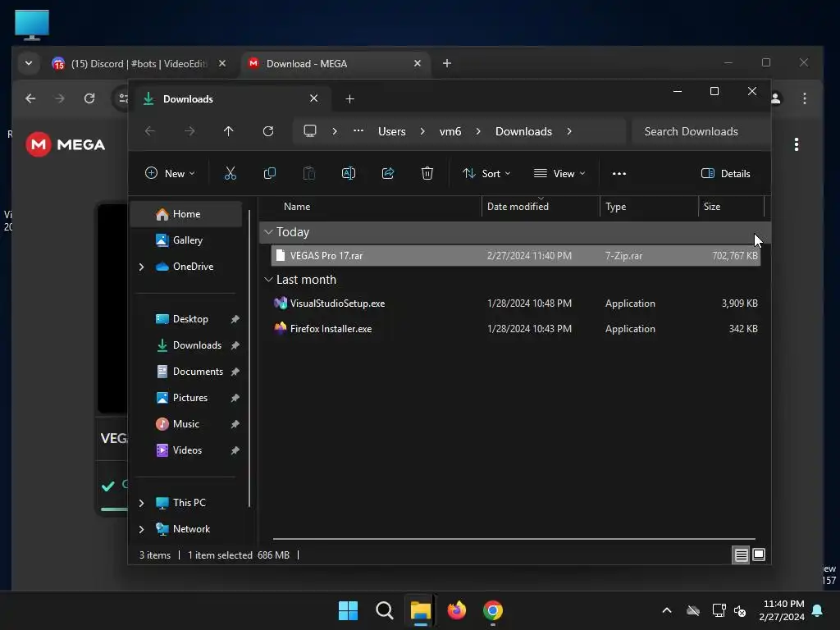The image size is (840, 630).
Task: Open Gallery in navigation pane
Action: [186, 240]
